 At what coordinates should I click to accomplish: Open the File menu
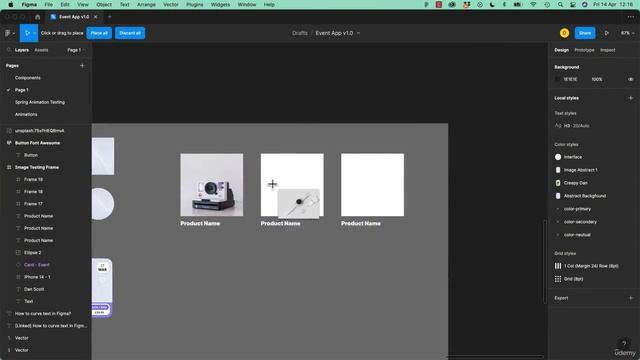tap(49, 4)
